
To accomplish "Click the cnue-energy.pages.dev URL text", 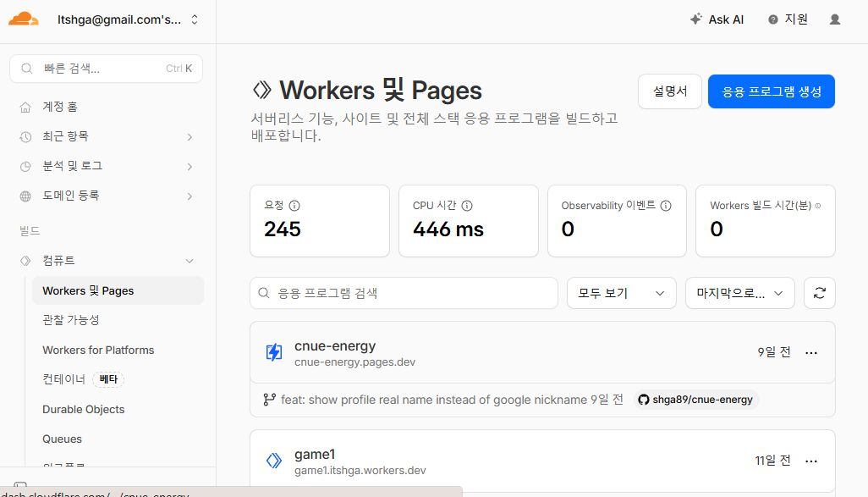I will click(x=354, y=362).
